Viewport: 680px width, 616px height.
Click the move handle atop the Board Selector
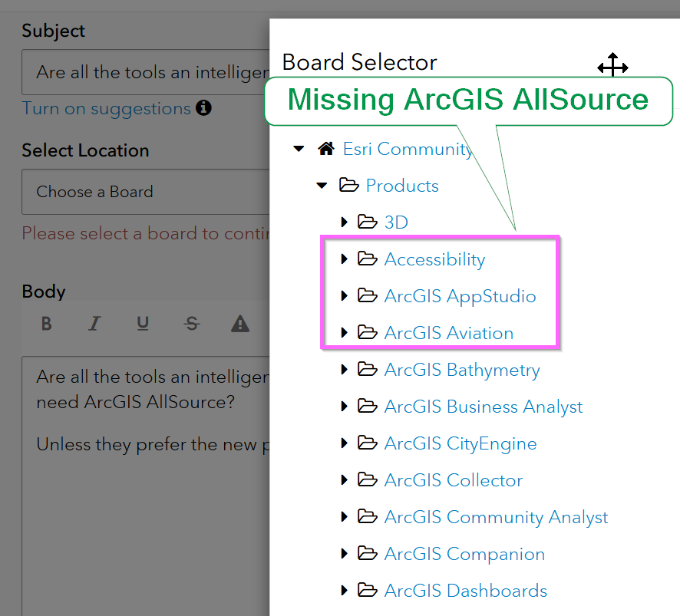point(612,66)
